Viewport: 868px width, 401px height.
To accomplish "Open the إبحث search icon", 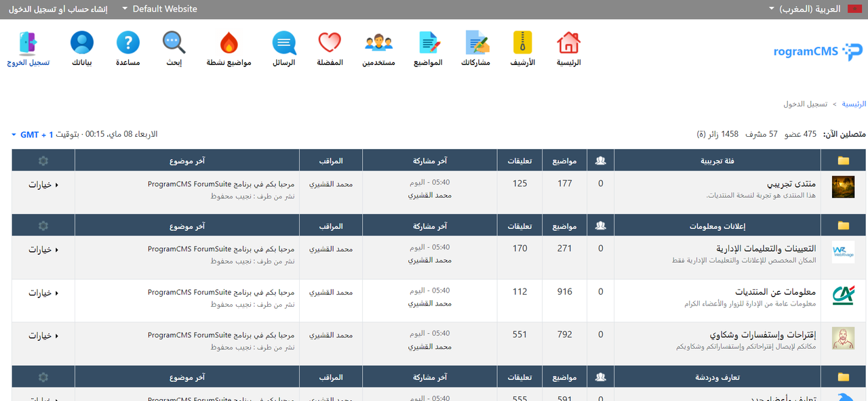I will coord(174,43).
